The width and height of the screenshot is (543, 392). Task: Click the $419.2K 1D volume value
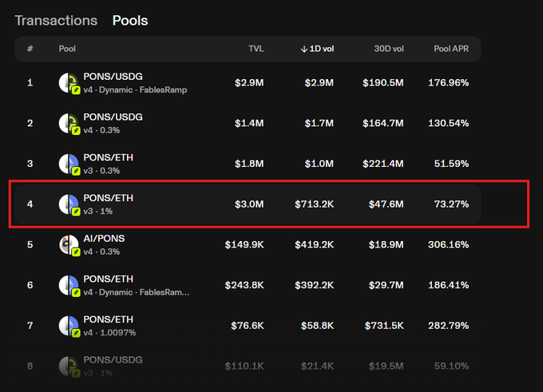coord(315,245)
